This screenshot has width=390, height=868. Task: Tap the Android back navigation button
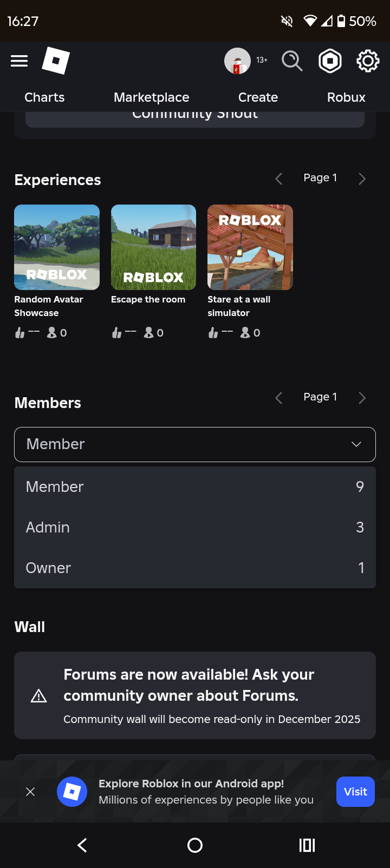click(82, 845)
